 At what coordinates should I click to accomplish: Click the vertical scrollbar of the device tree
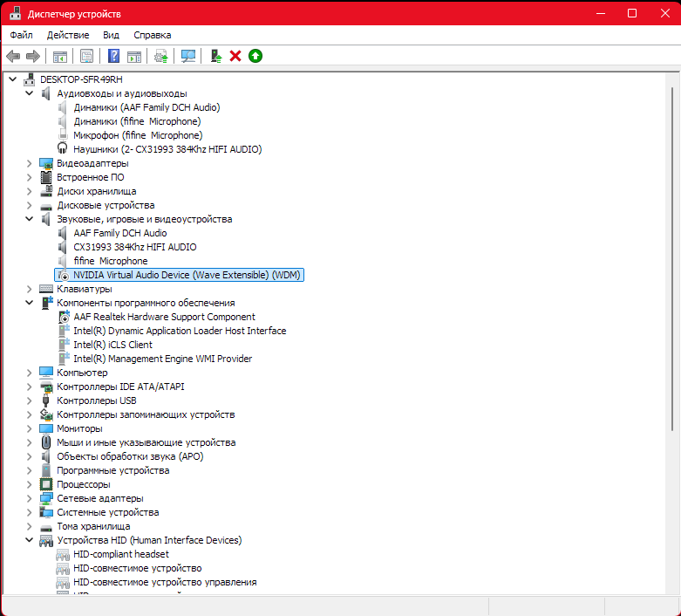click(672, 262)
